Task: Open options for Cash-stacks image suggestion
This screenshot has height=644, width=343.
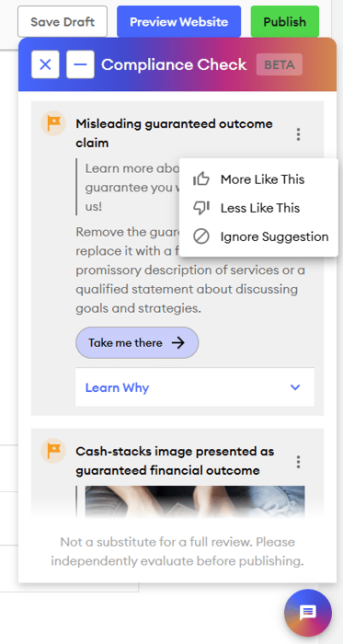Action: 298,462
